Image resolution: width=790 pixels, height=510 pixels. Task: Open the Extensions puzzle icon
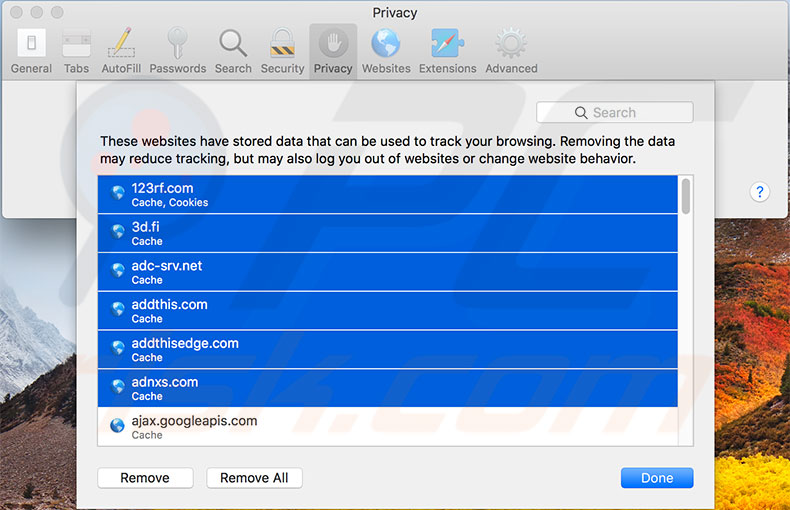pos(447,43)
